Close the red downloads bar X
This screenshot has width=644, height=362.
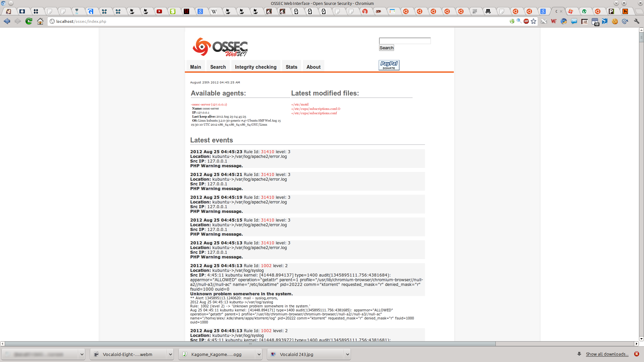(636, 354)
